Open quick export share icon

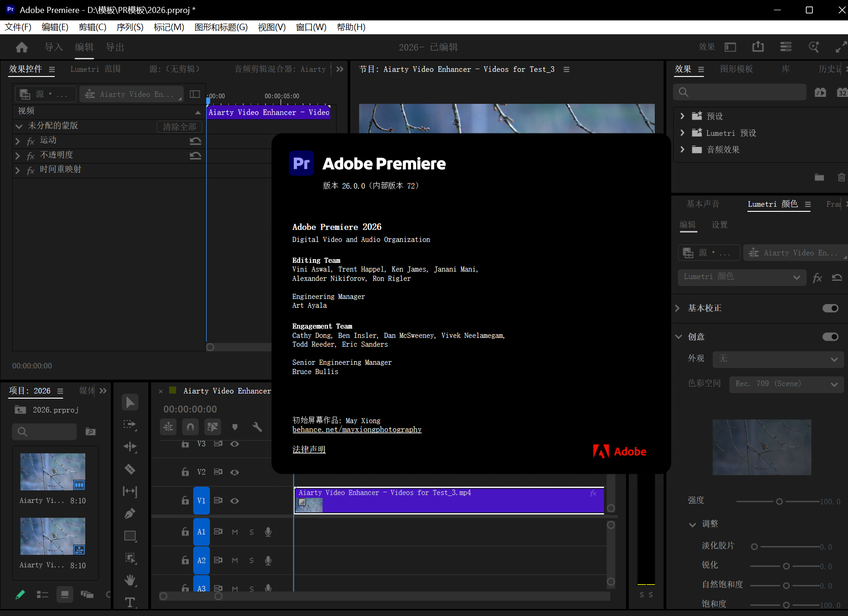pos(758,47)
